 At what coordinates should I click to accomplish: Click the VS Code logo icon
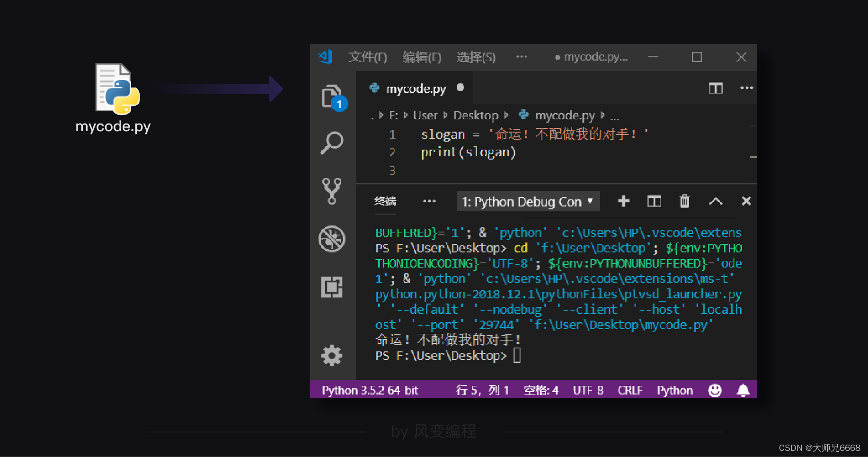[x=325, y=57]
